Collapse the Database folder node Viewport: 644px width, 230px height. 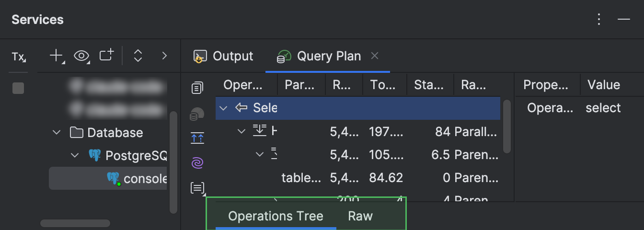[x=57, y=133]
